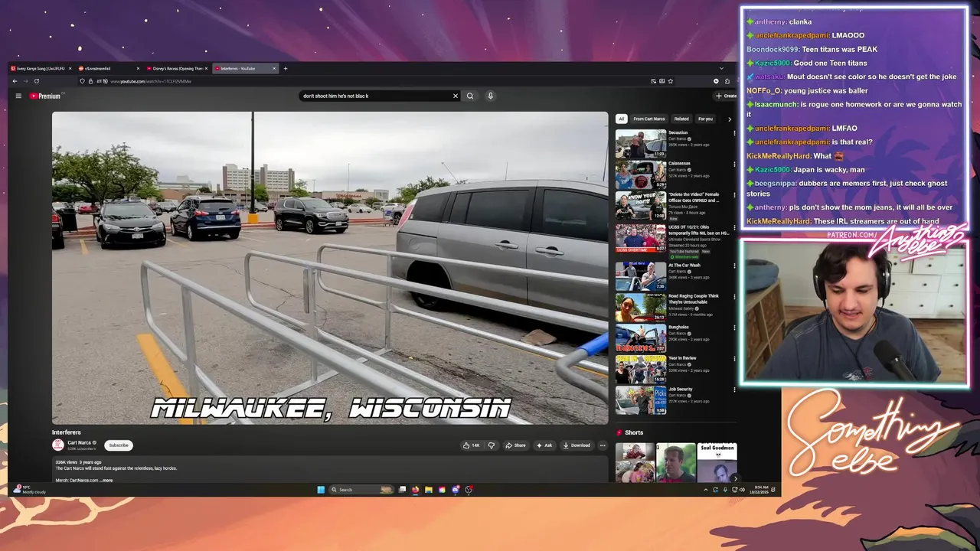Open Road Raging Couple Think They're Untouchable
This screenshot has height=551, width=980.
point(641,307)
